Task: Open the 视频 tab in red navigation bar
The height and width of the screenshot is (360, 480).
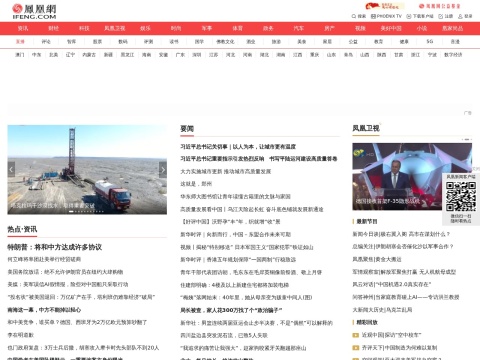Action: (360, 28)
